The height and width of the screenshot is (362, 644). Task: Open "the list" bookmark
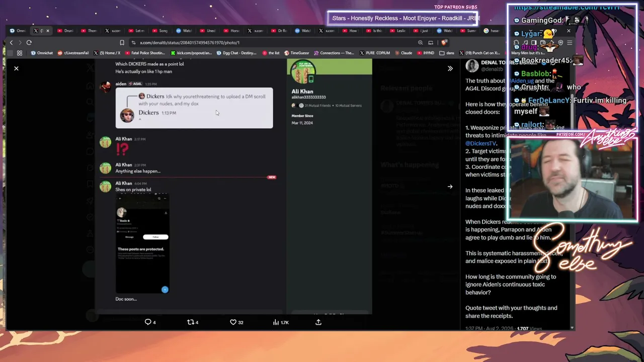click(271, 53)
